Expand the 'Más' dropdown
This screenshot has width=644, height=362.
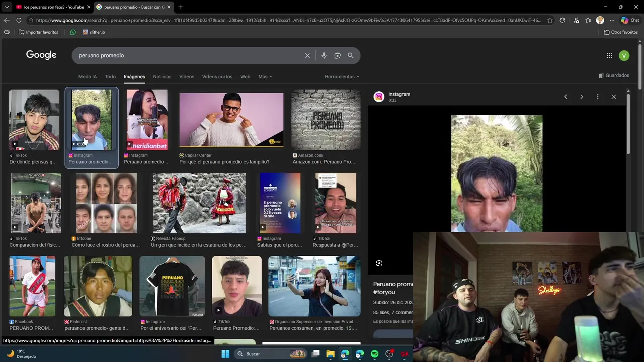pos(265,77)
